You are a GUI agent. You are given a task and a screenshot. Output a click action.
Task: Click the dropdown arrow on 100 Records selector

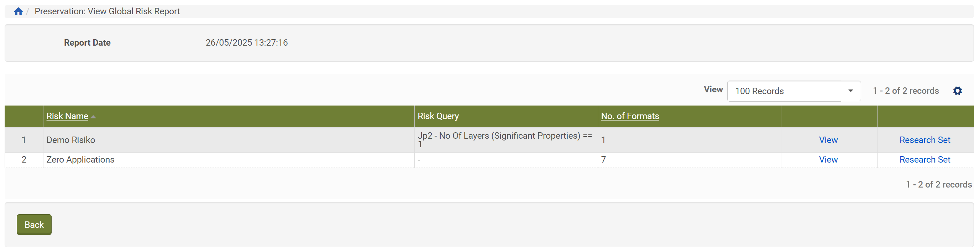tap(851, 91)
